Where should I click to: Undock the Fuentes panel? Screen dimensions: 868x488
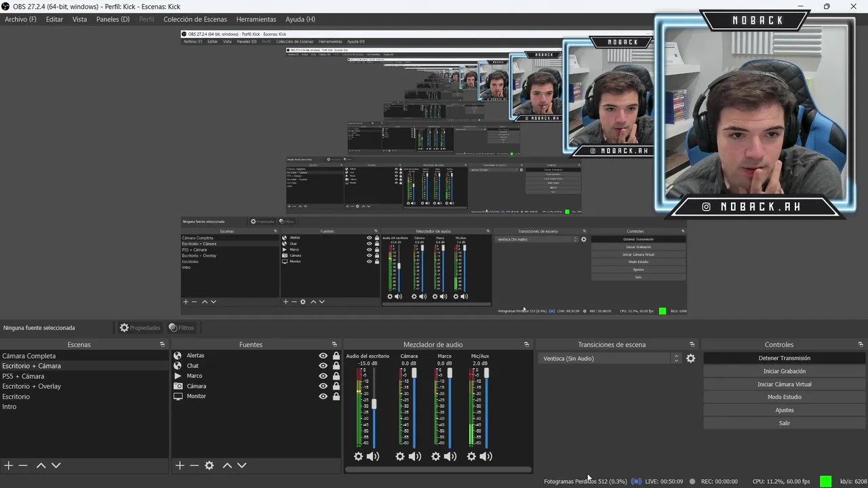click(334, 344)
